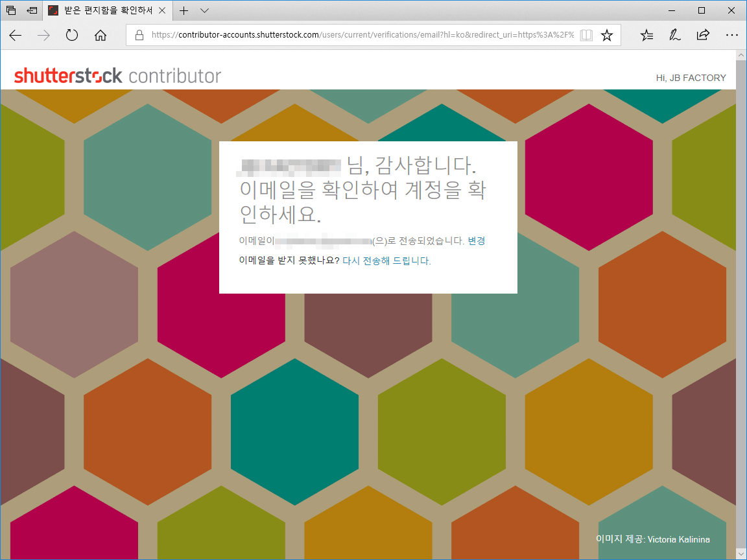Open reading view from address bar
The width and height of the screenshot is (747, 560).
[x=586, y=35]
